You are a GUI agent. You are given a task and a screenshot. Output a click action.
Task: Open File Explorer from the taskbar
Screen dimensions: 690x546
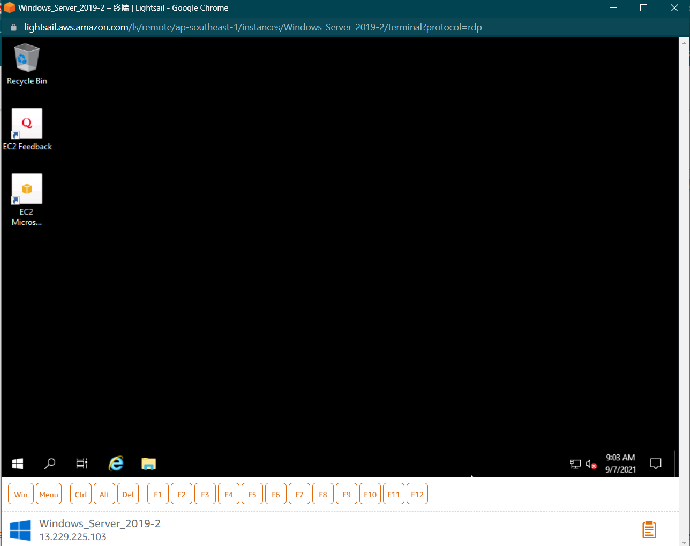[148, 464]
